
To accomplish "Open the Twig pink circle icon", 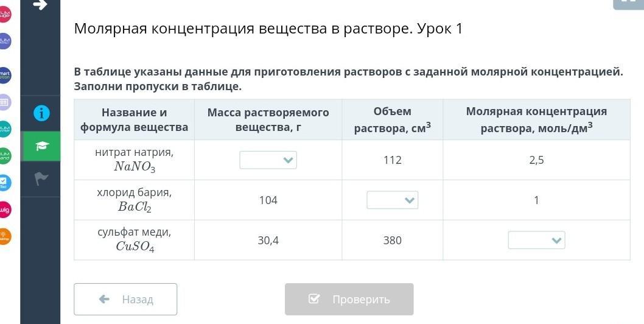I will point(4,210).
